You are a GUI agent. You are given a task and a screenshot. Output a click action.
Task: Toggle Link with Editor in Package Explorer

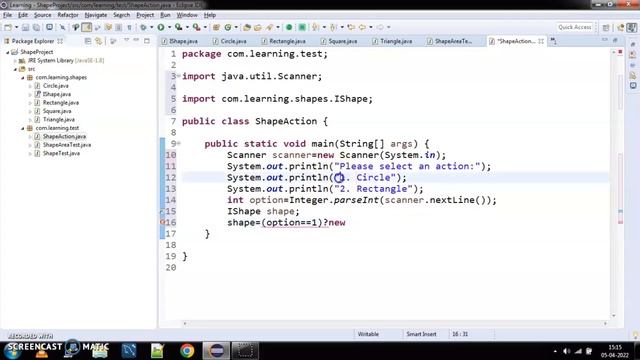click(x=98, y=41)
